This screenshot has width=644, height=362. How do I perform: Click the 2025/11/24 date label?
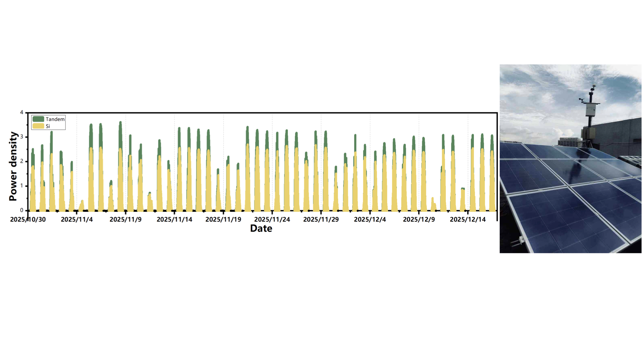(x=272, y=220)
